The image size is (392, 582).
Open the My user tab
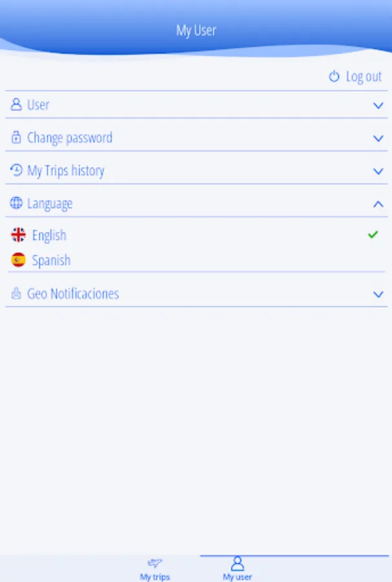pos(237,568)
